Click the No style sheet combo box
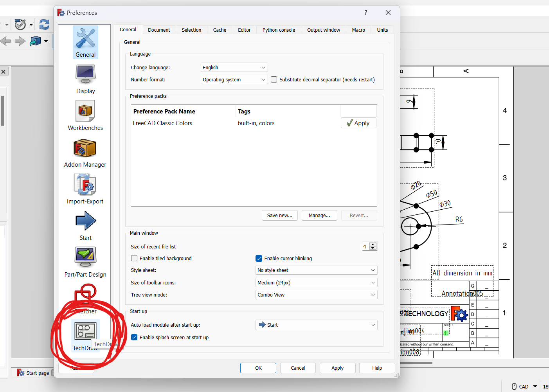Screen dimensions: 549x392 [x=316, y=270]
